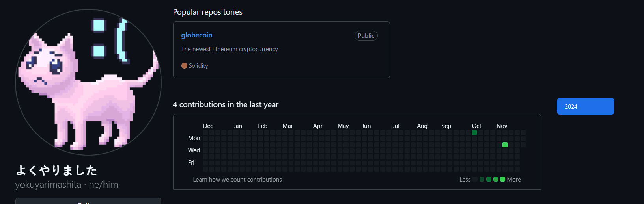Click the Oct month label
The height and width of the screenshot is (204, 644).
[x=476, y=126]
